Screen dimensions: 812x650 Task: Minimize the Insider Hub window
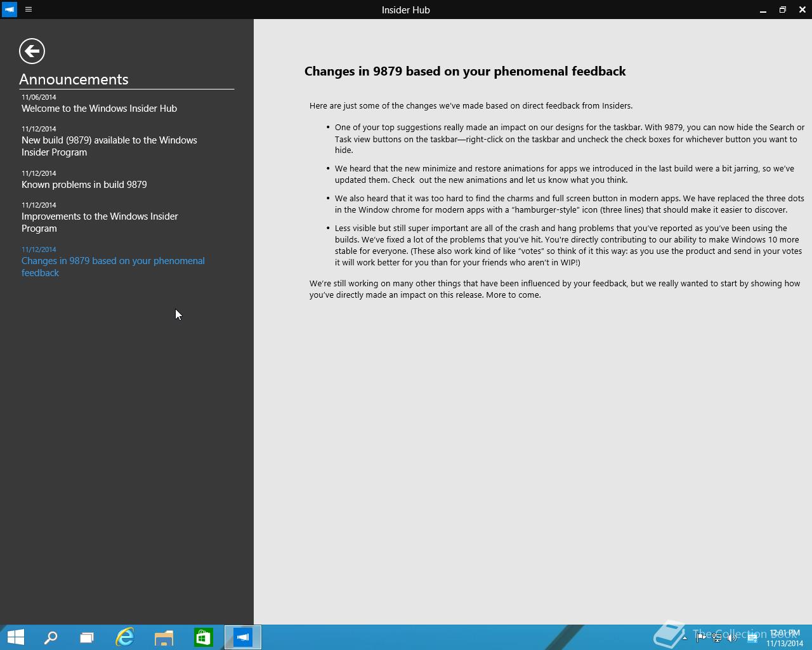coord(763,10)
